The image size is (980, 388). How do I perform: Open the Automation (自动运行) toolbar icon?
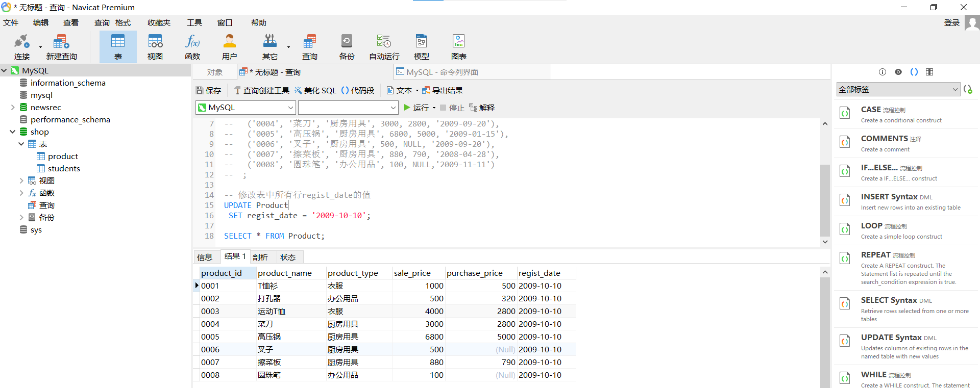[x=384, y=47]
